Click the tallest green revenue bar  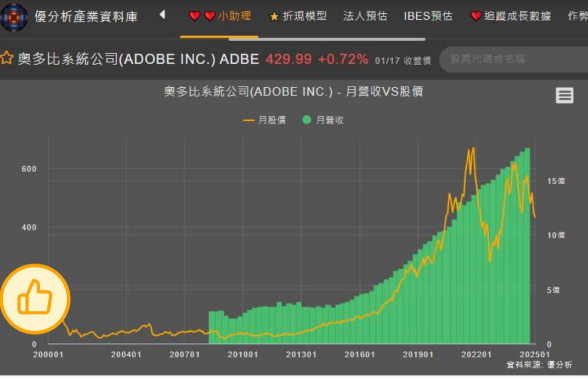coord(528,246)
